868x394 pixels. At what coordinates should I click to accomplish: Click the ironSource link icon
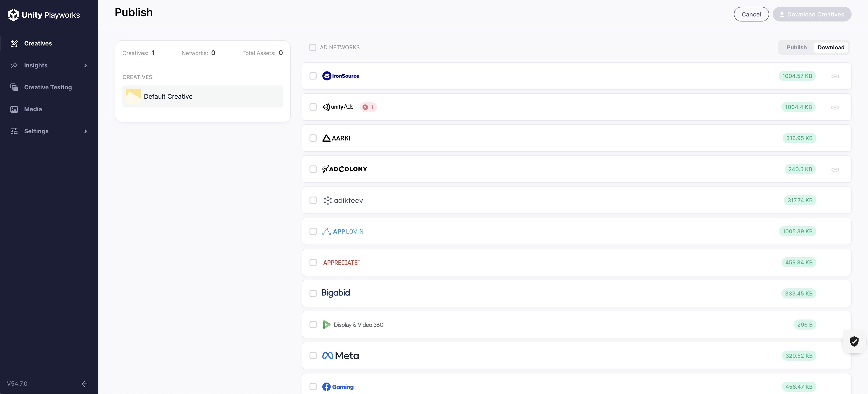pos(835,76)
